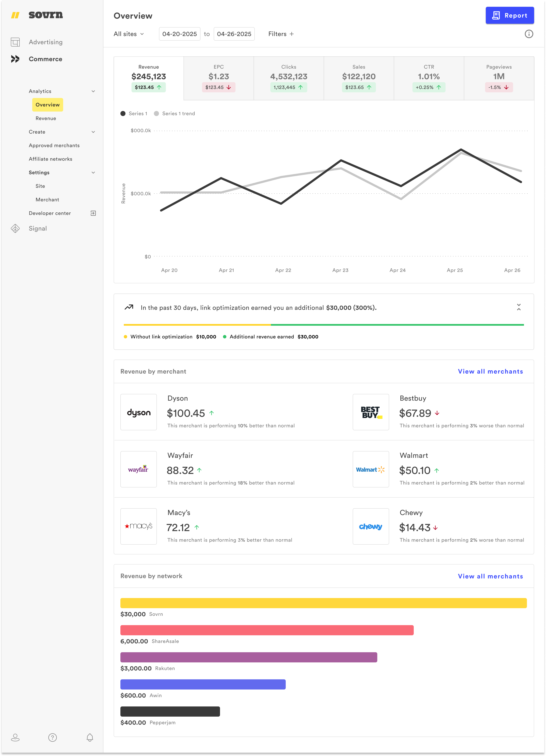Select the Revenue item under Analytics
The width and height of the screenshot is (546, 756).
click(x=46, y=118)
